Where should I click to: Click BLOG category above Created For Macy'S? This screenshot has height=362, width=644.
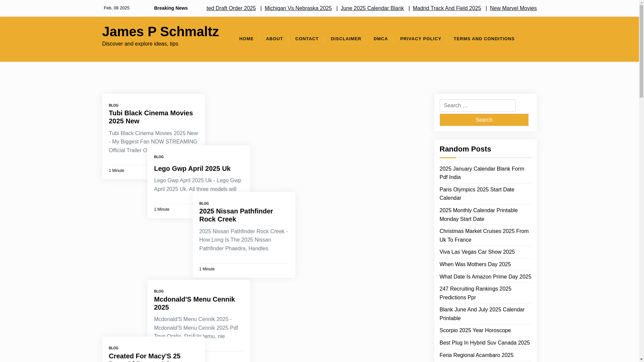pos(114,348)
